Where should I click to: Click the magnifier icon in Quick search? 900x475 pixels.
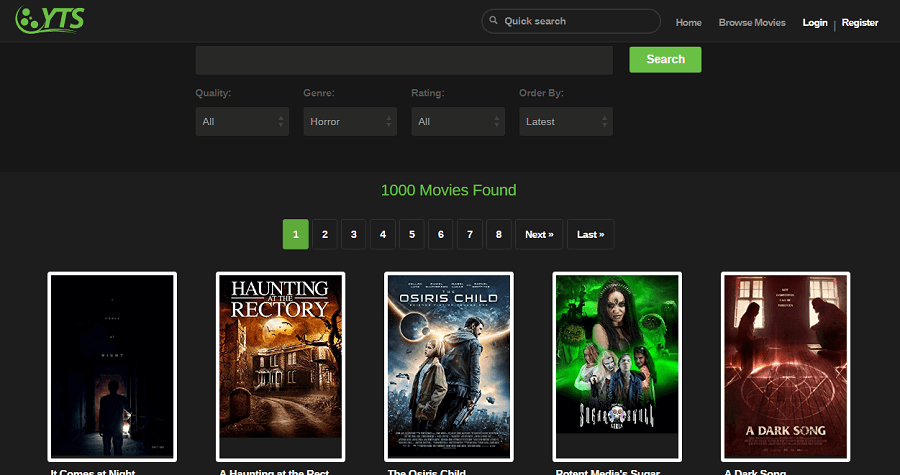(x=493, y=21)
